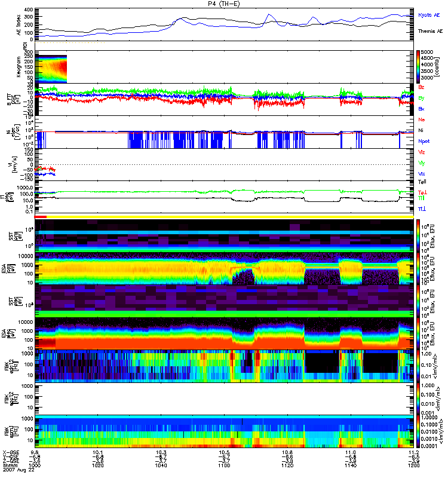Click the SST ion Eflux color bar

[418, 235]
